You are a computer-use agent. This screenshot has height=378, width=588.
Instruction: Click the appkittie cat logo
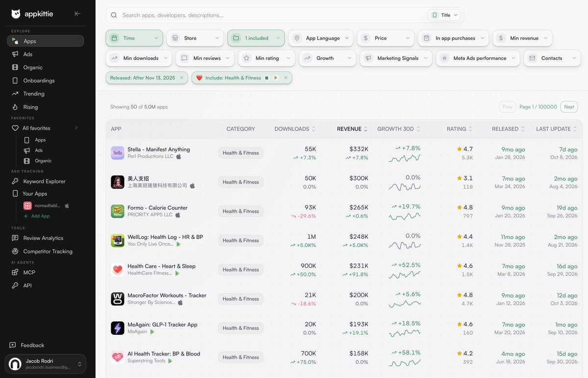click(x=16, y=14)
